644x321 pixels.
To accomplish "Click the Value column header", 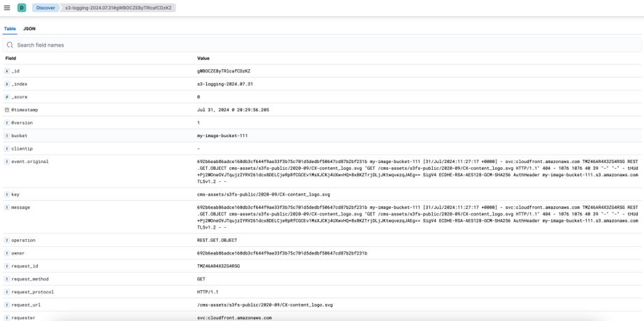I will [x=203, y=58].
